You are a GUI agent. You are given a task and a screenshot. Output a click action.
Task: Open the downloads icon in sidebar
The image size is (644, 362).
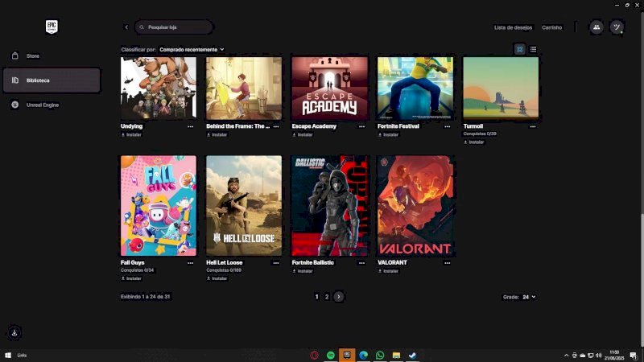pyautogui.click(x=14, y=332)
